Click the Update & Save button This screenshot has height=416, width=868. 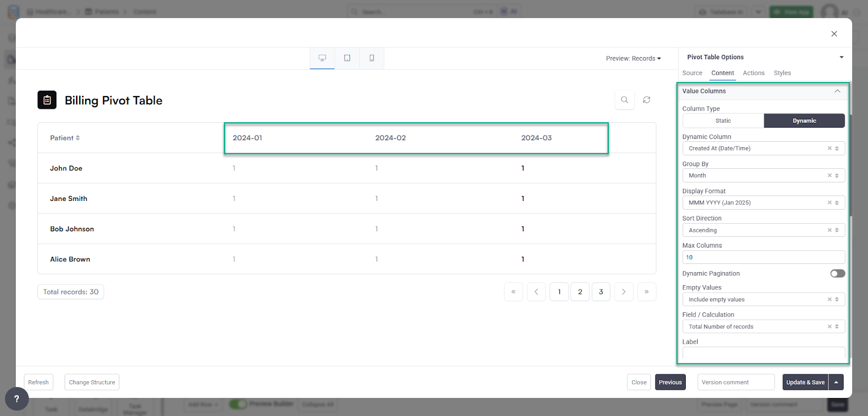(805, 382)
